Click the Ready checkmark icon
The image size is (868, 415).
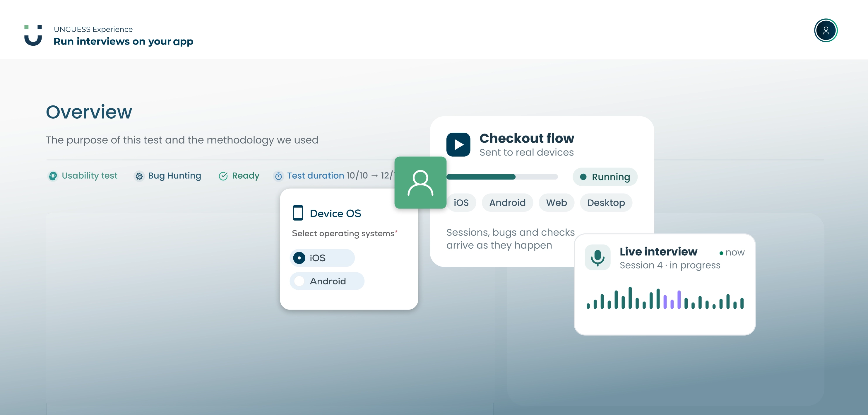tap(223, 176)
